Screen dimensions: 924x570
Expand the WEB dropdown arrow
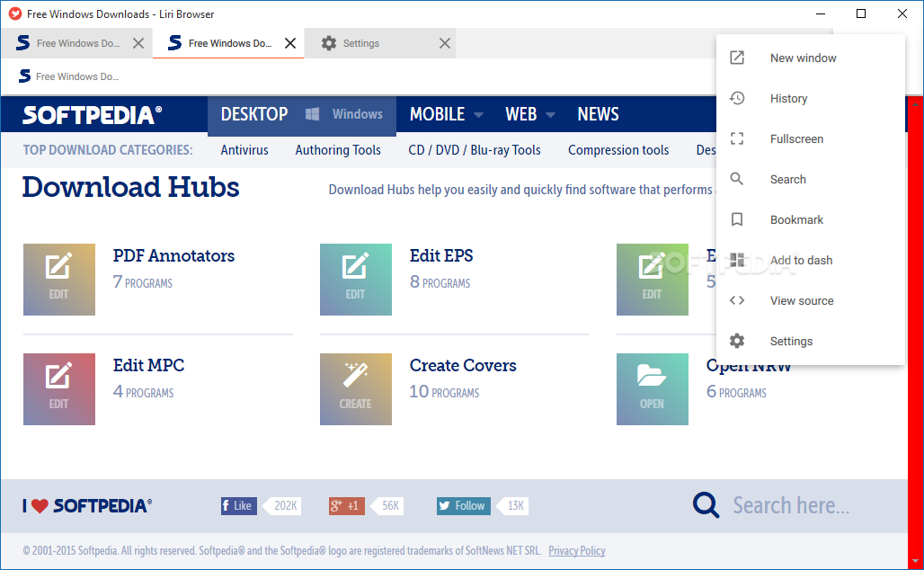pyautogui.click(x=550, y=115)
